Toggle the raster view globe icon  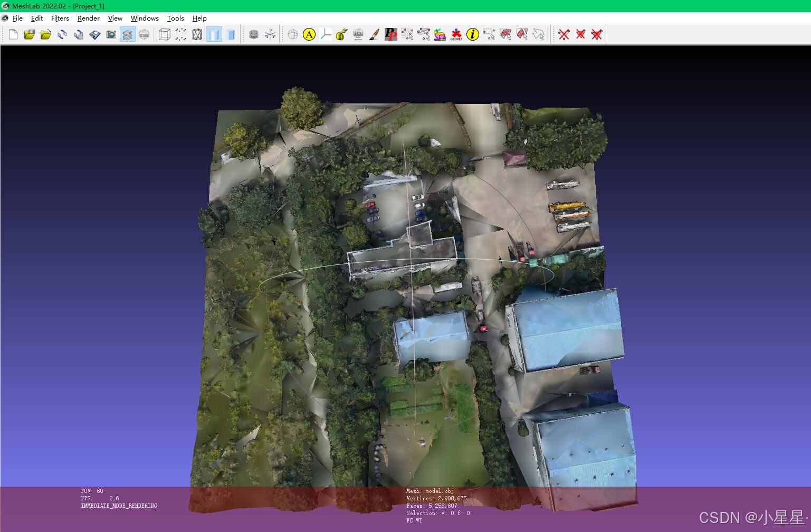point(144,35)
